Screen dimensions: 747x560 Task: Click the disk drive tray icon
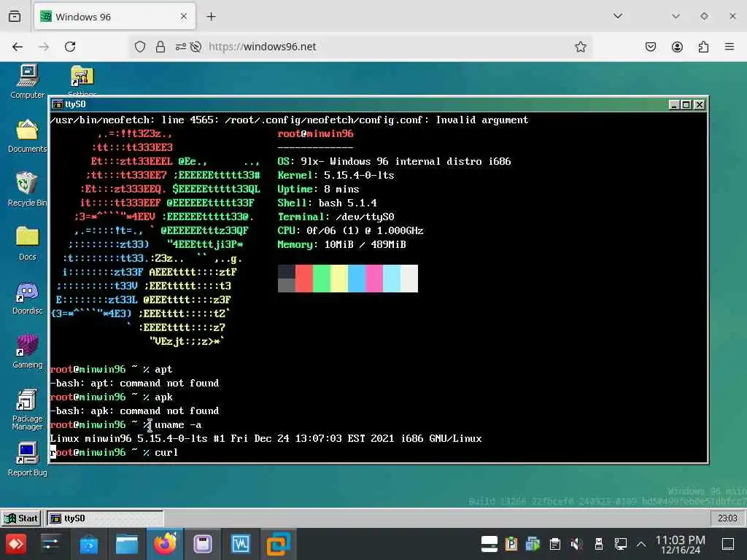tap(489, 543)
